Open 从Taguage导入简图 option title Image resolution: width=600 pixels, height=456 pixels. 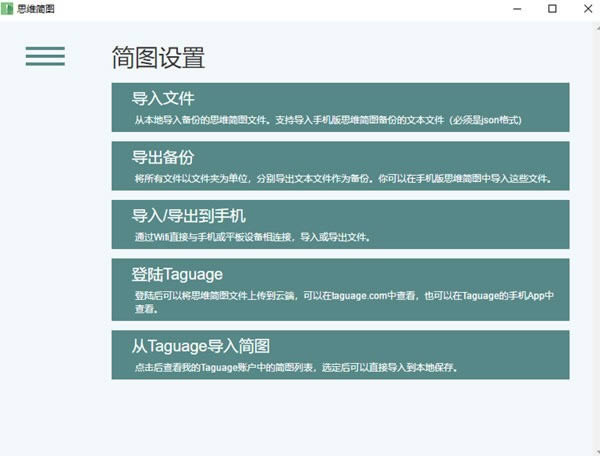[201, 346]
